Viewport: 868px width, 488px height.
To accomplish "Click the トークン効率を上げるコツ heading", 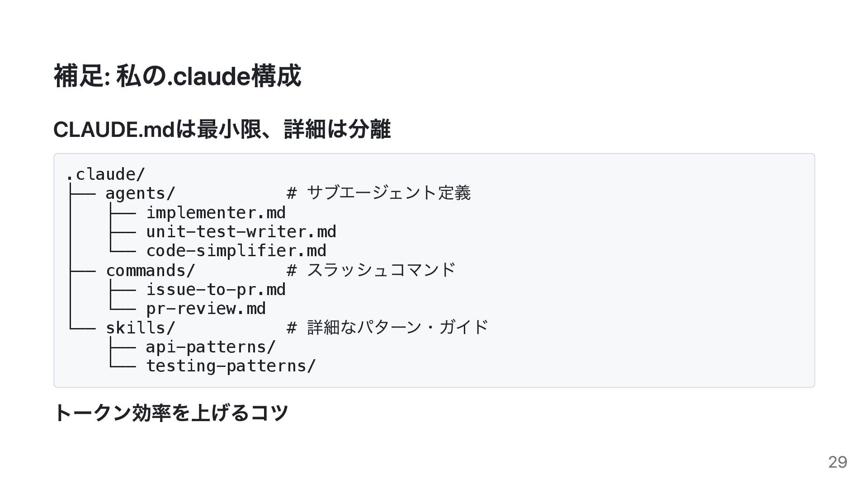I will click(x=171, y=413).
